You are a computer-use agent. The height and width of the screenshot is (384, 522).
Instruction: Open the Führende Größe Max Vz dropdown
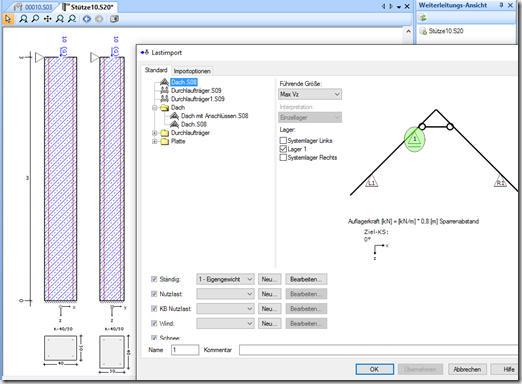310,94
